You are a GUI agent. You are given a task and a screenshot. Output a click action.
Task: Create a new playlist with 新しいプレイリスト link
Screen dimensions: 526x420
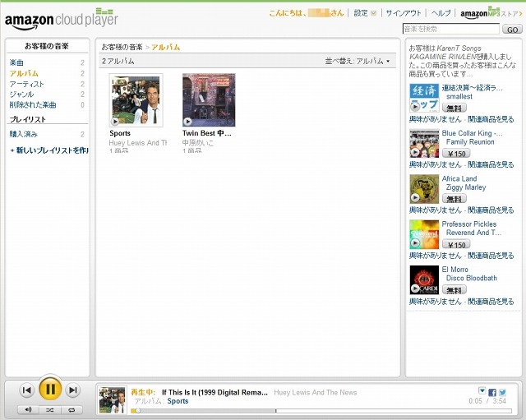[49, 150]
